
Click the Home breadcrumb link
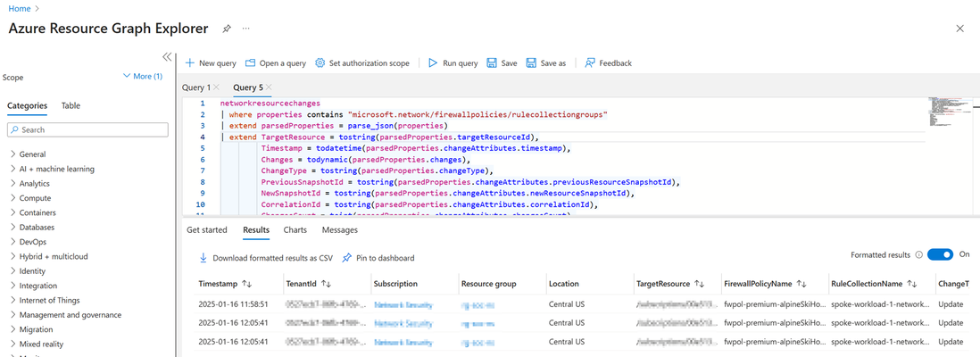coord(19,8)
